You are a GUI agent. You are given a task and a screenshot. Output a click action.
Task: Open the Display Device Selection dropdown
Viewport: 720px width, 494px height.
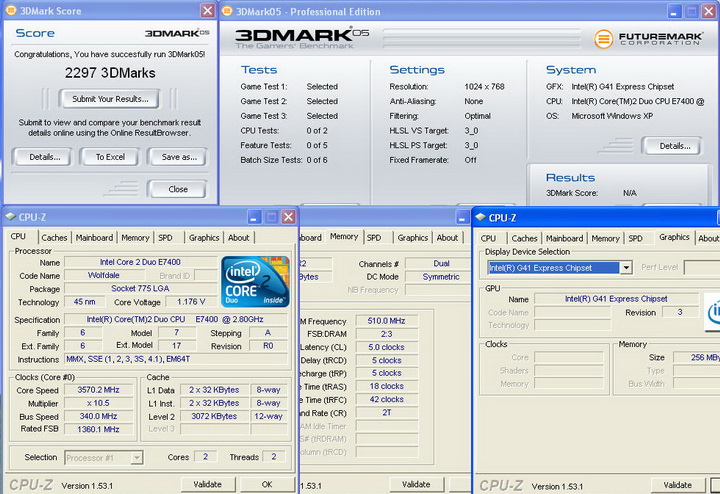pyautogui.click(x=626, y=268)
